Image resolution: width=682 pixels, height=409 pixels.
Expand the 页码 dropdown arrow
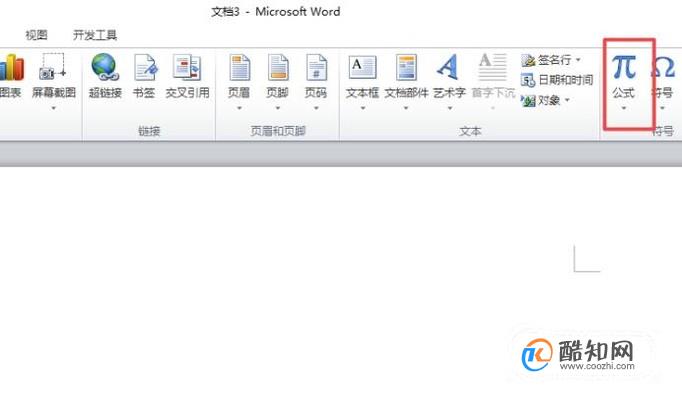(x=316, y=107)
